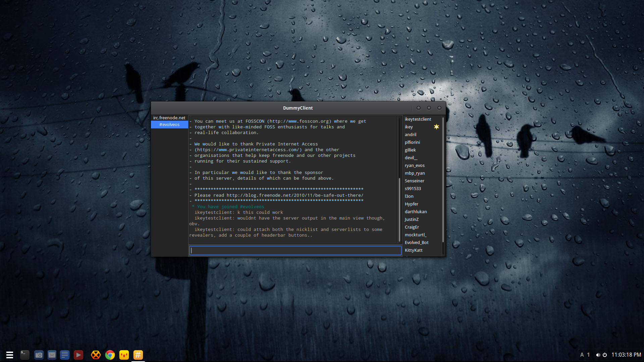Focus the message input box
This screenshot has width=644, height=362.
(296, 250)
